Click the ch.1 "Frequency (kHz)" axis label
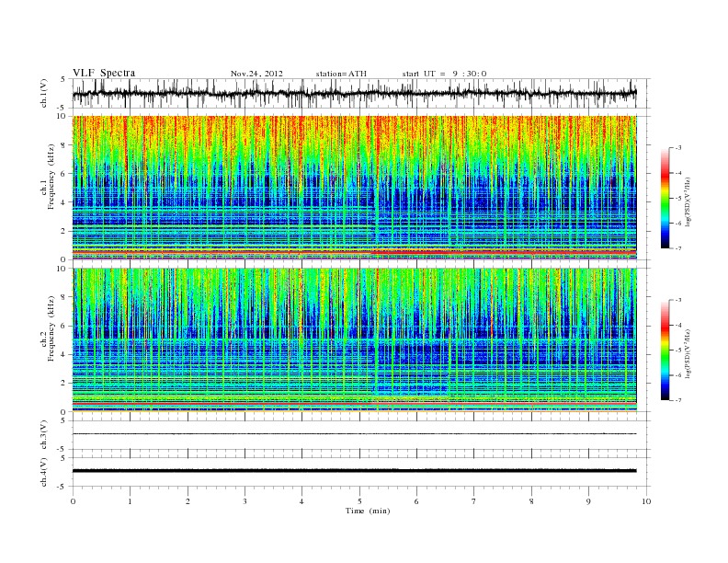Screen dimensions: 728x563 click(x=51, y=176)
